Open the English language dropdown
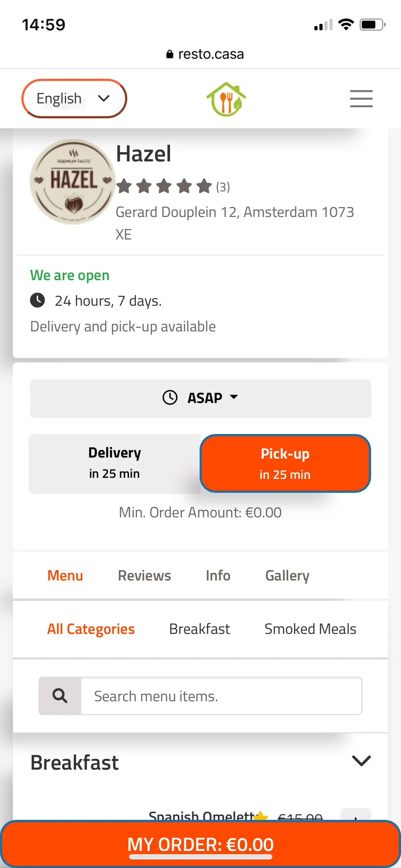The width and height of the screenshot is (401, 868). (74, 98)
